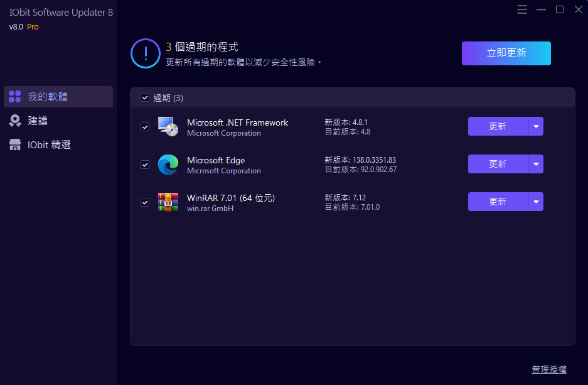This screenshot has width=588, height=385.
Task: Switch to the 建議 sidebar section
Action: click(x=58, y=121)
